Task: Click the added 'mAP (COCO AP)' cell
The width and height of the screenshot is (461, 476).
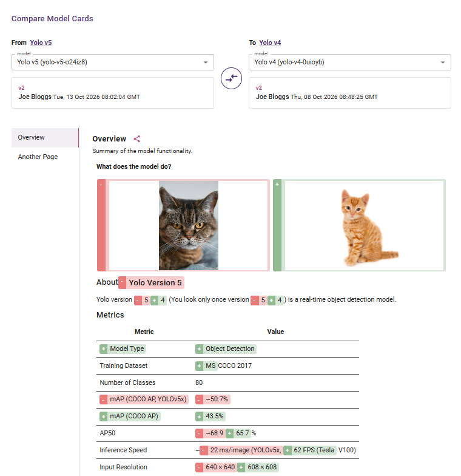Action: pos(130,416)
